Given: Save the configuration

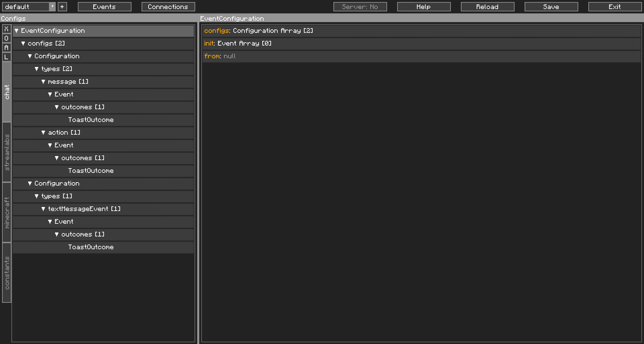Looking at the screenshot, I should click(x=551, y=7).
